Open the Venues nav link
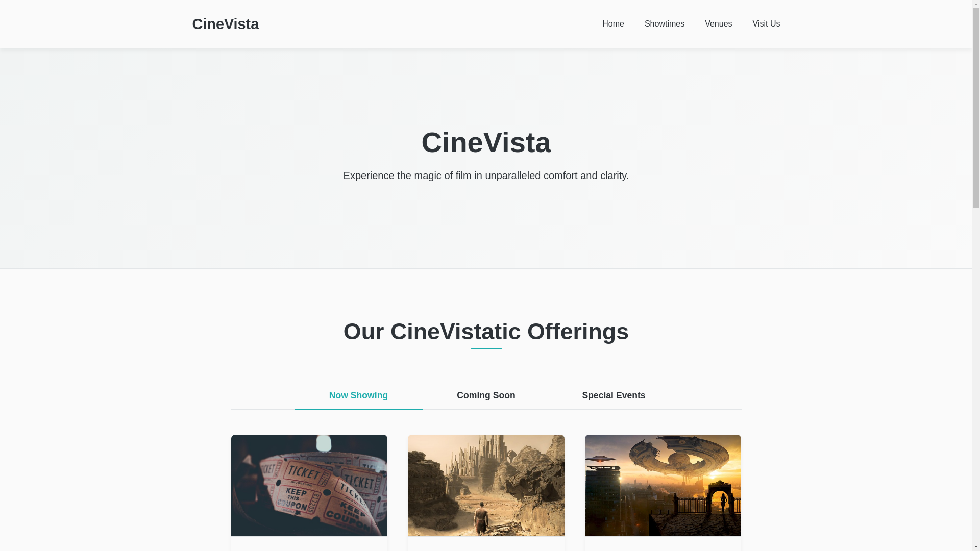Image resolution: width=980 pixels, height=551 pixels. 718,24
